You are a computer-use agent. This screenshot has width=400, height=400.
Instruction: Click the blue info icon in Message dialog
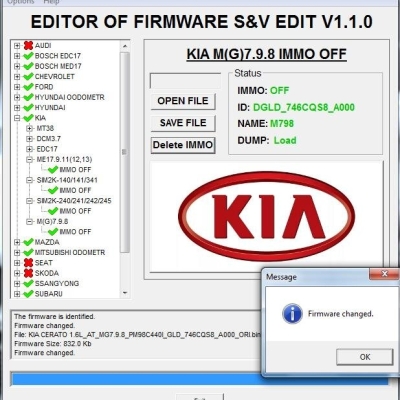(x=292, y=314)
